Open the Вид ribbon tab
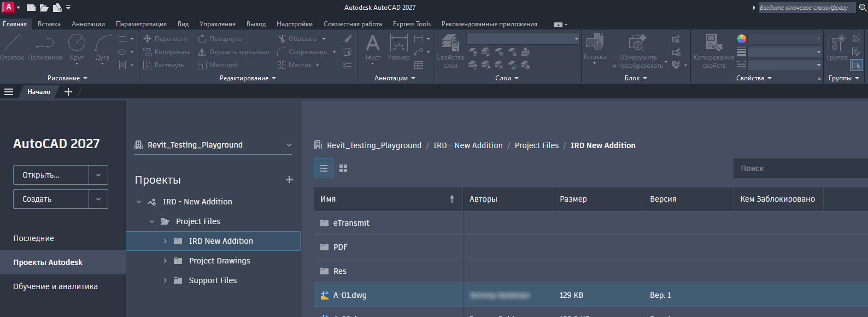 (183, 24)
